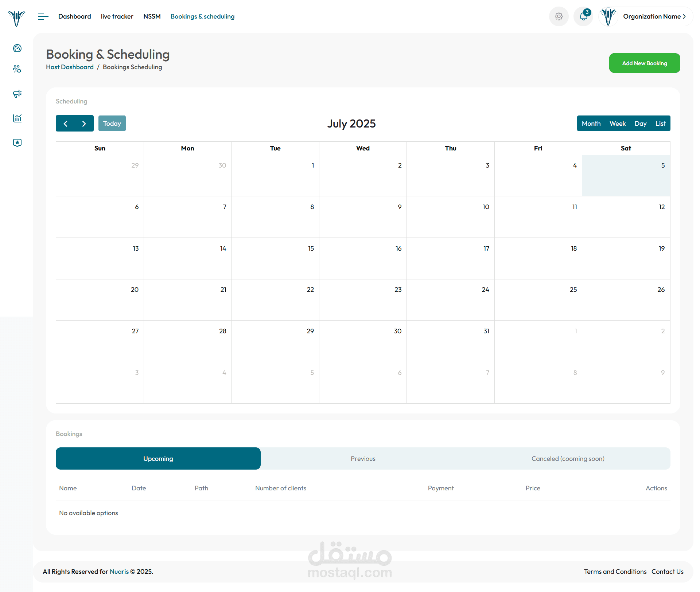Open settings gear icon in header
Viewport: 700px width, 592px height.
[x=559, y=16]
